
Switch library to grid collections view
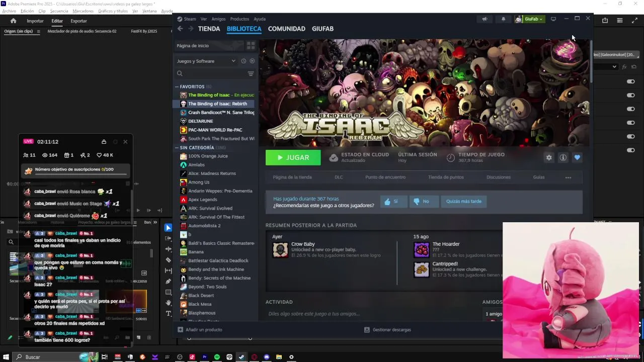[251, 46]
